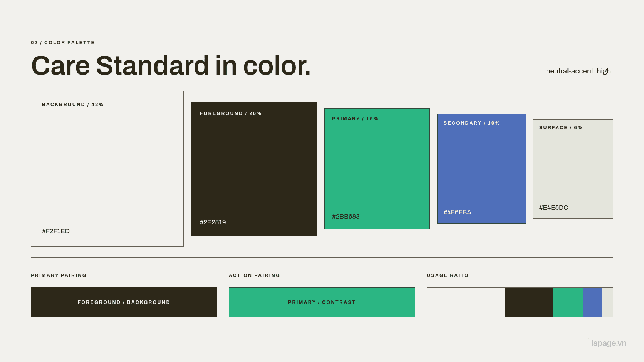Viewport: 644px width, 362px height.
Task: Click the 'neutral-accent. high.' caption
Action: (579, 71)
